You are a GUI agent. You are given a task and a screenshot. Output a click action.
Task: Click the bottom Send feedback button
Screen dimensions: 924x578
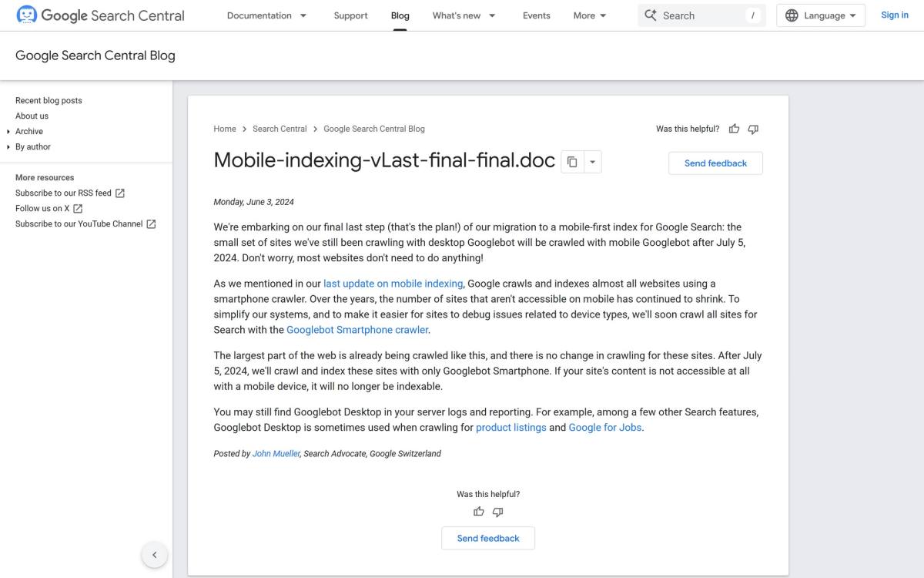point(488,538)
